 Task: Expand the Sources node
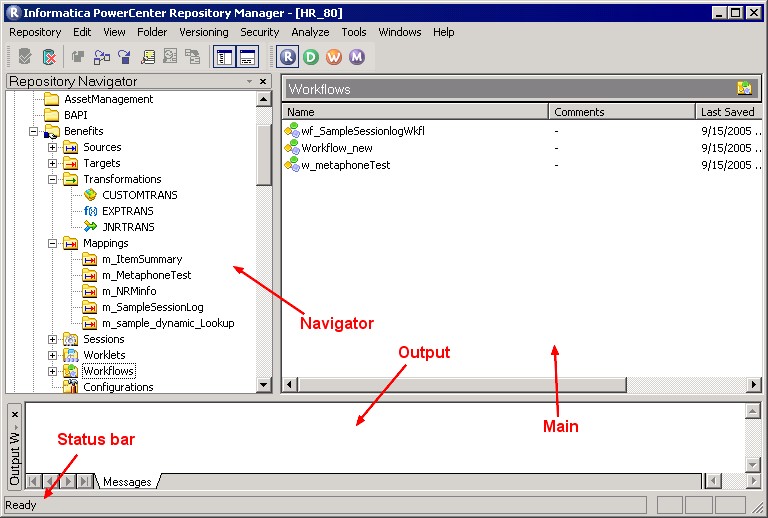52,147
